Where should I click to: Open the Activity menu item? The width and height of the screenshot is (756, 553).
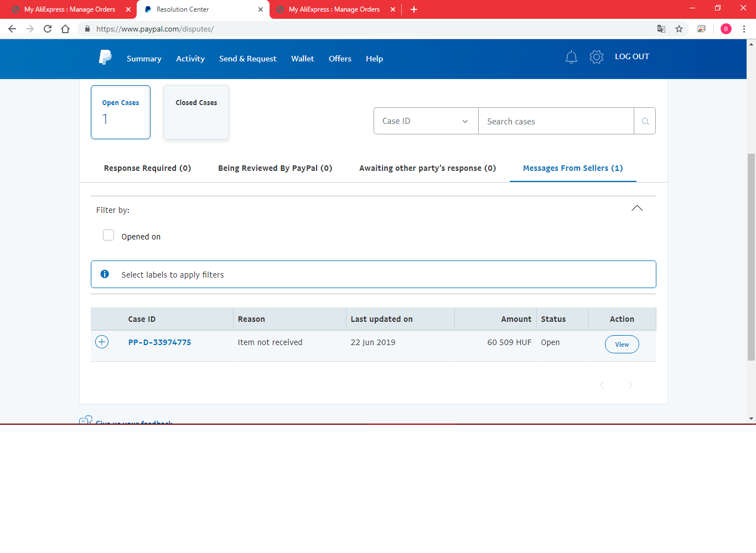pos(190,59)
